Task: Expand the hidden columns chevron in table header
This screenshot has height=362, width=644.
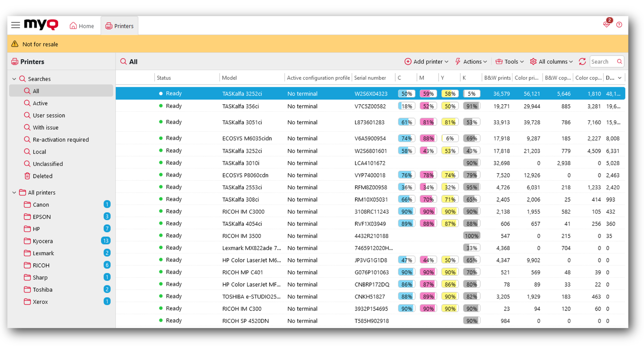Action: click(620, 78)
